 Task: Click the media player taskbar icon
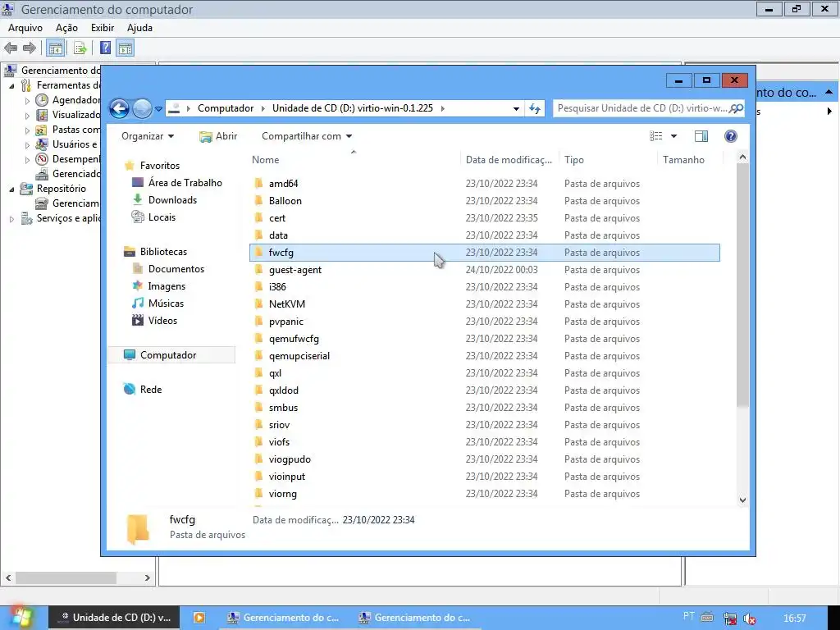[x=199, y=618]
